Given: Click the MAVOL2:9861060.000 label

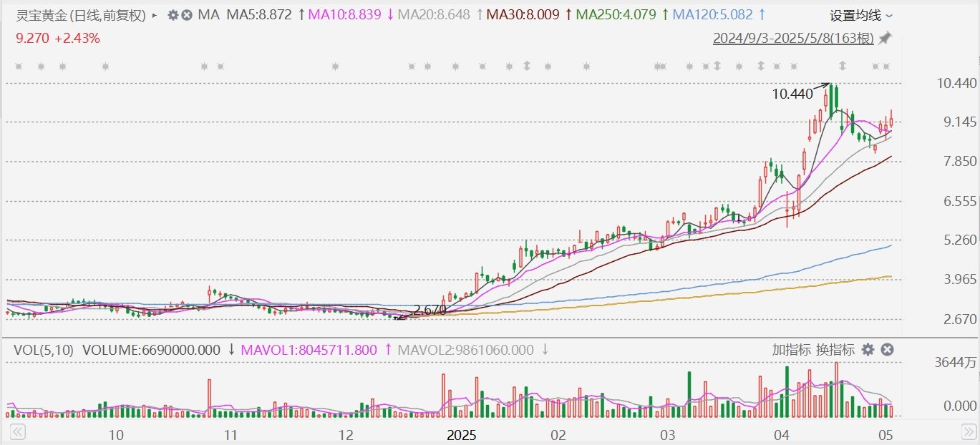Looking at the screenshot, I should coord(466,350).
